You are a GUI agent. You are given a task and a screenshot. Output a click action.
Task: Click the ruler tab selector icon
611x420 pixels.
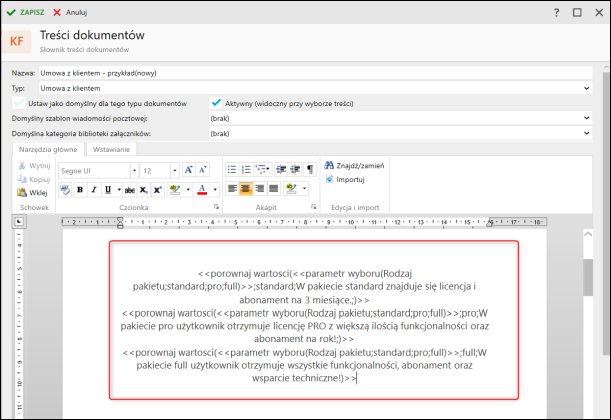pyautogui.click(x=19, y=222)
